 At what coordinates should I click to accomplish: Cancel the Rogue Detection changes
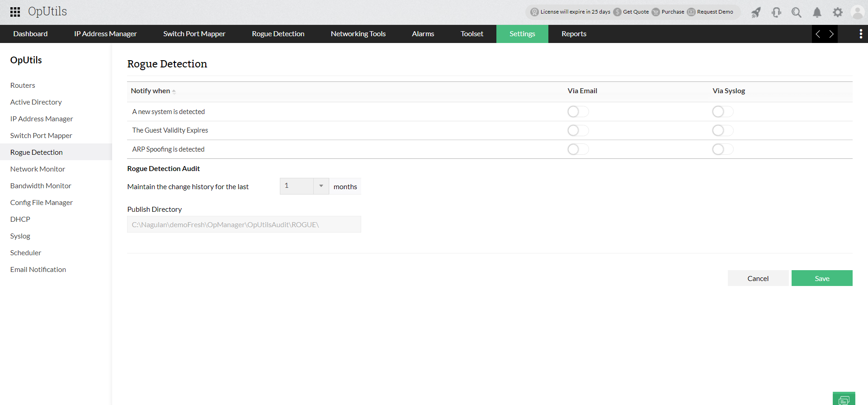[x=758, y=278]
